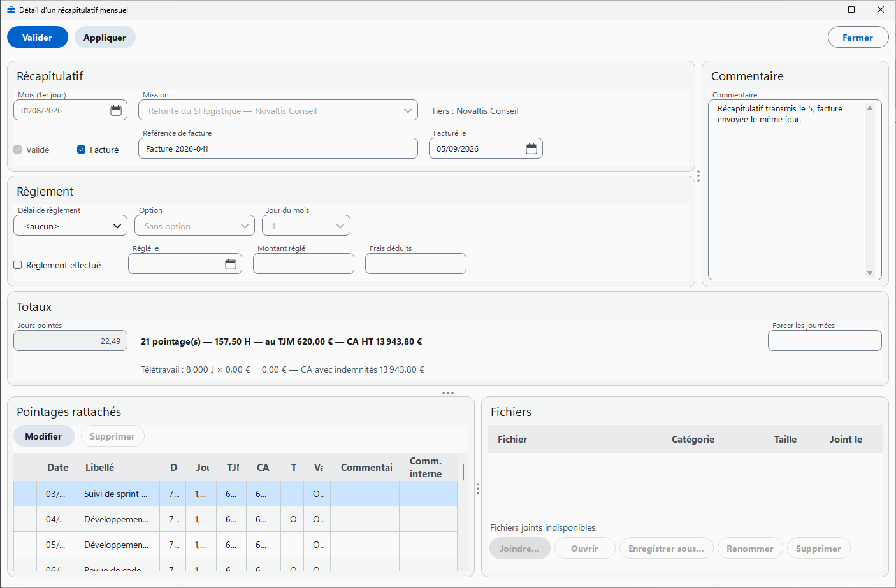Open calendar picker for Réglé le date
896x588 pixels.
[231, 264]
